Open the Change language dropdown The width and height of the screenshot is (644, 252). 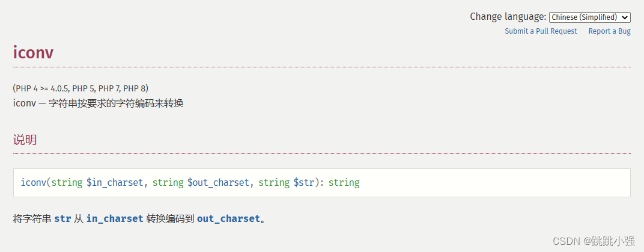tap(589, 17)
